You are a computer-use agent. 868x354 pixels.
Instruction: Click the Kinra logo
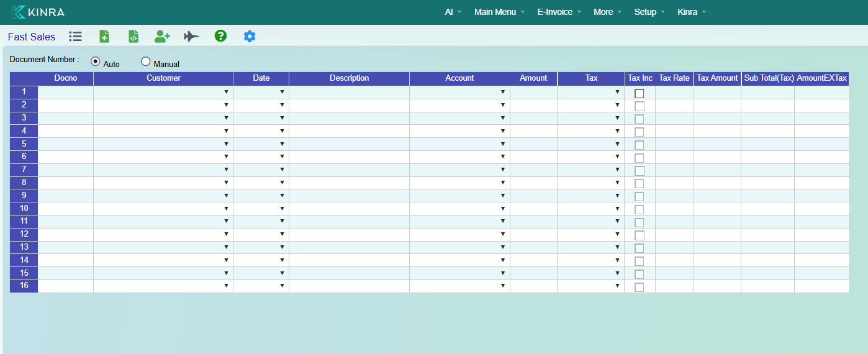[x=38, y=12]
